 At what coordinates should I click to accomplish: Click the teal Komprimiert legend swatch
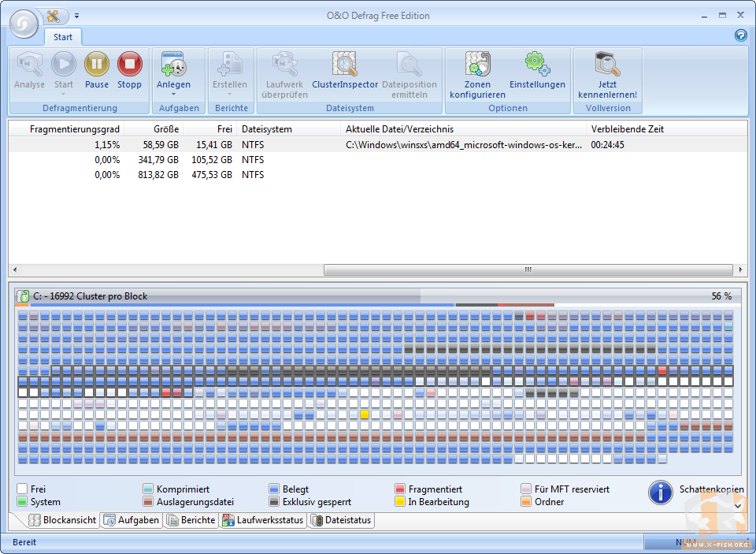pos(148,489)
